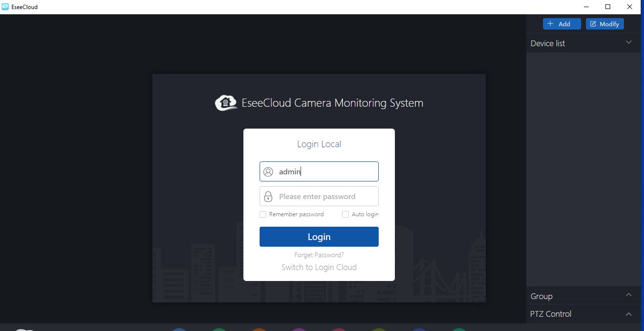Click the Device list label
The image size is (644, 331).
point(548,43)
